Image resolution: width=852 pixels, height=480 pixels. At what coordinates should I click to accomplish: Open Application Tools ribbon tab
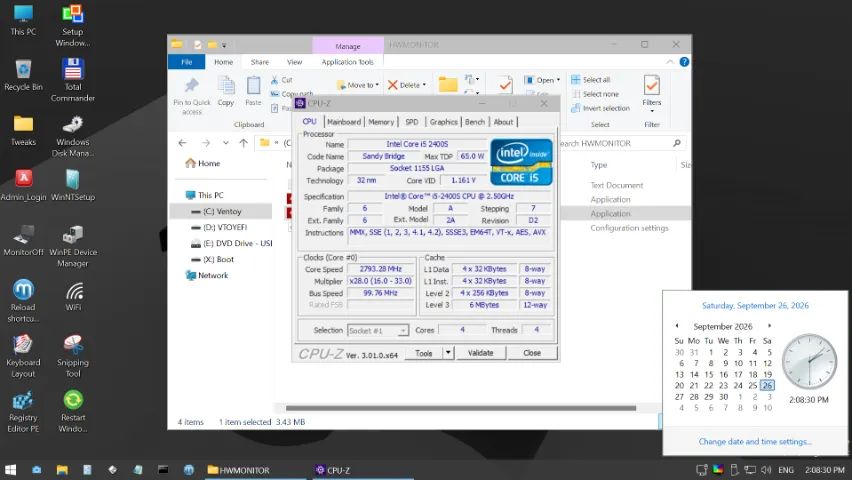347,62
